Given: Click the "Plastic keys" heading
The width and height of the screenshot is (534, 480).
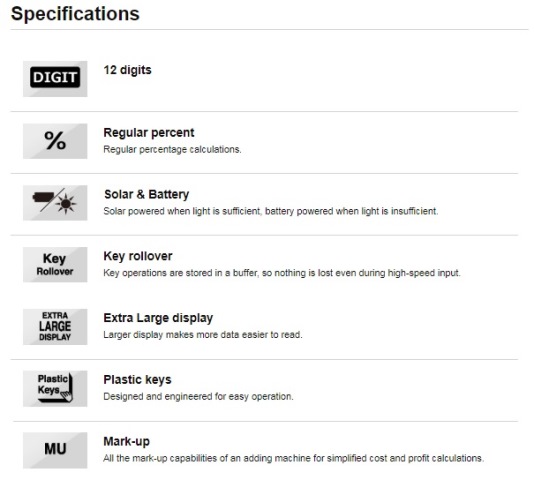Looking at the screenshot, I should [137, 380].
